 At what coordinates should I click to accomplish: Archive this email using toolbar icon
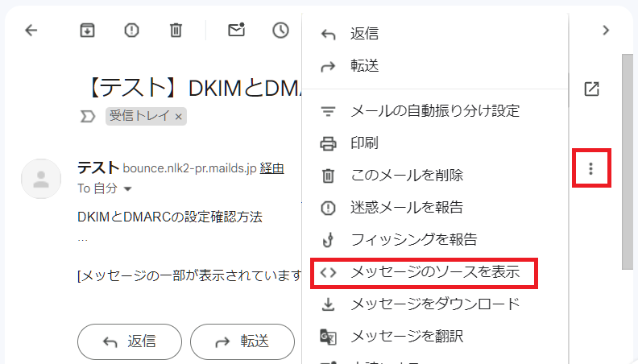(87, 30)
